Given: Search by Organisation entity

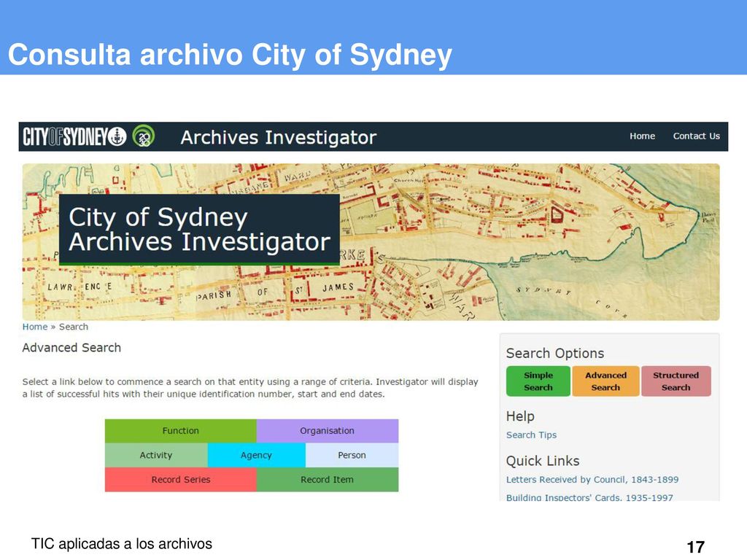Looking at the screenshot, I should pos(328,431).
